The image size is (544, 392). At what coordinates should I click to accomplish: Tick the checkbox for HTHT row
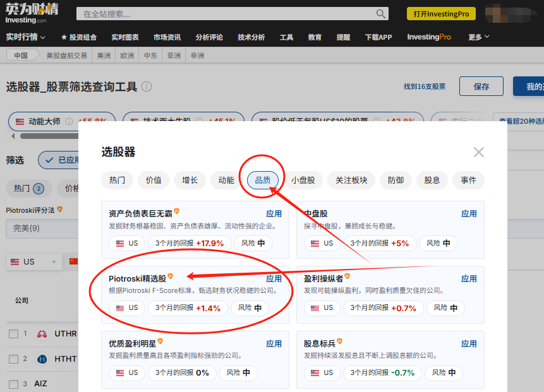13,359
